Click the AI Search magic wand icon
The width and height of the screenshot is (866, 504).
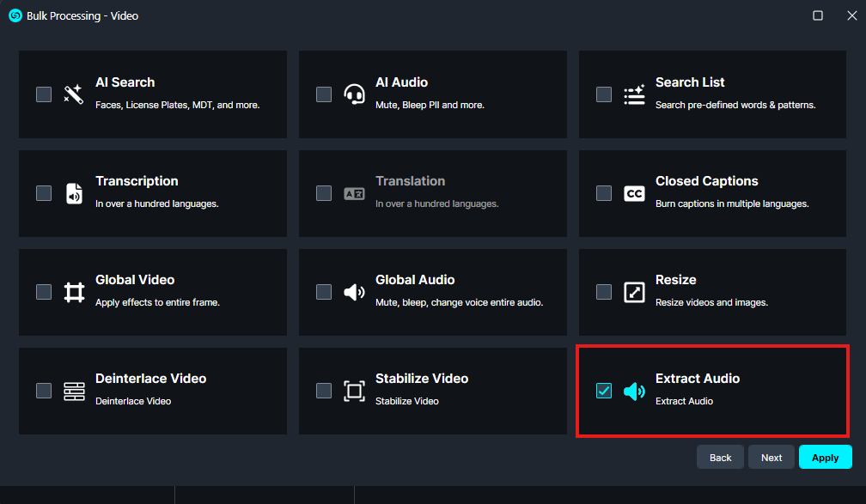74,94
